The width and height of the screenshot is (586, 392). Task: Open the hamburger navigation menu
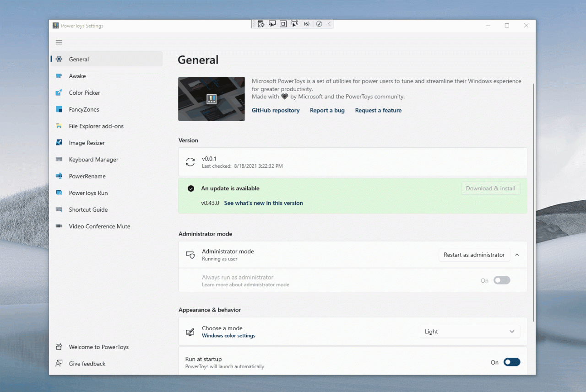click(x=59, y=42)
